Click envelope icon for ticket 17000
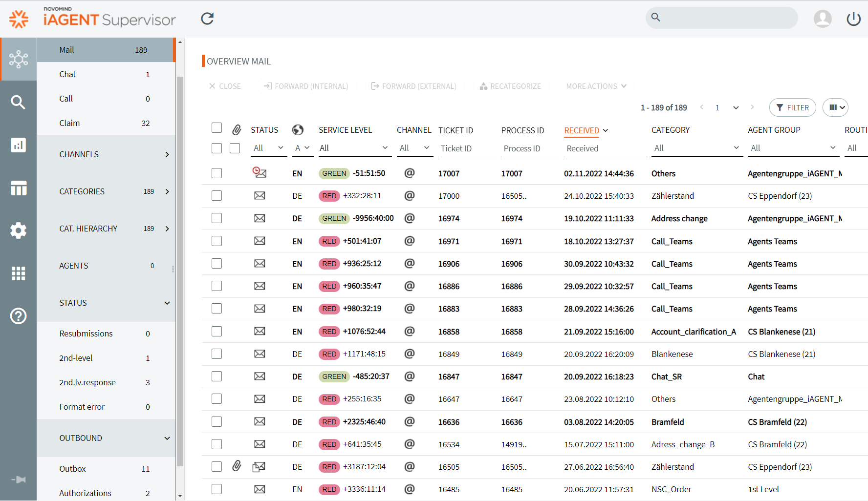868x501 pixels. pos(260,196)
